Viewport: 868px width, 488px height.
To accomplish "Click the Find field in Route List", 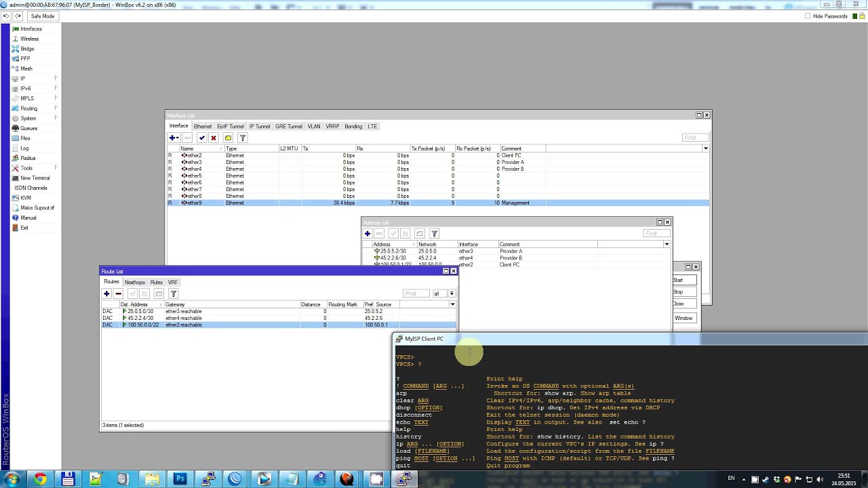I will [416, 293].
